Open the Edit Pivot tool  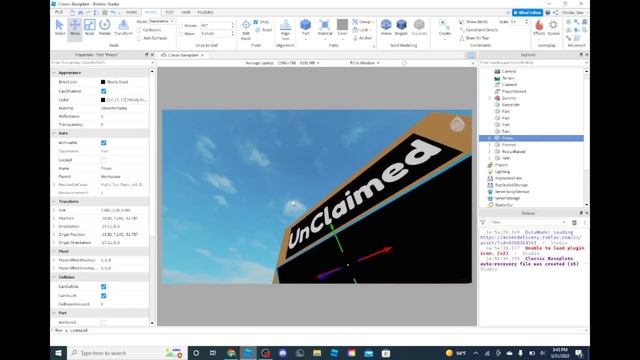tap(246, 29)
